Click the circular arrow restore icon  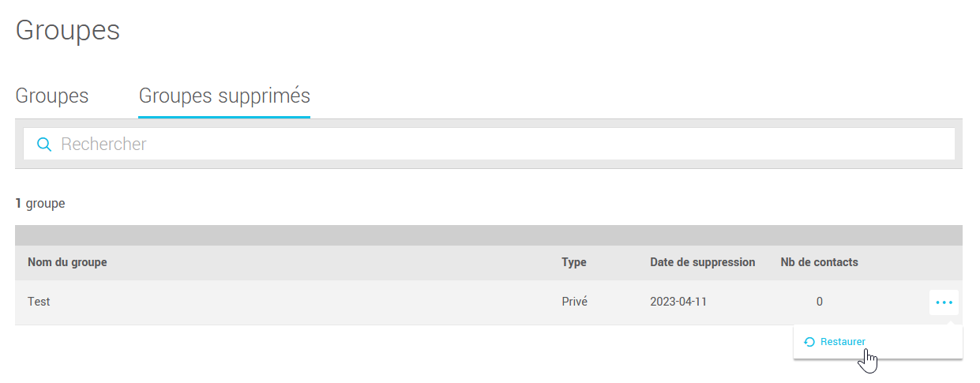[x=809, y=342]
